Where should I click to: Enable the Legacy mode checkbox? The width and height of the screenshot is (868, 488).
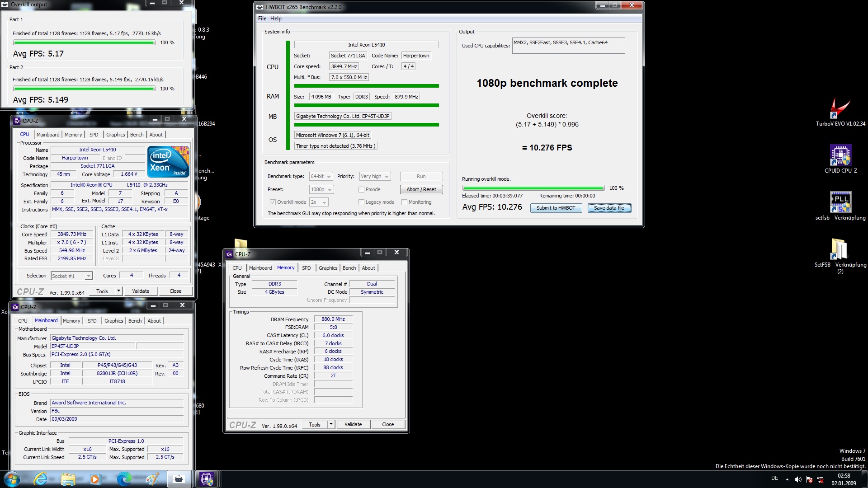coord(361,202)
